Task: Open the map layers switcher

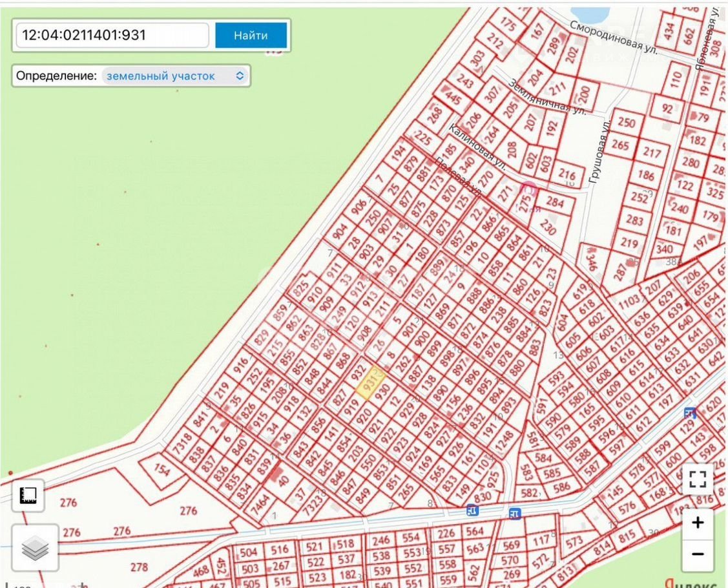Action: click(35, 549)
